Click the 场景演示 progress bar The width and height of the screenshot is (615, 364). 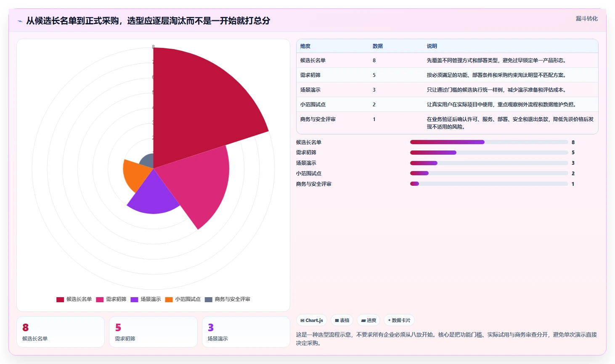pyautogui.click(x=489, y=163)
